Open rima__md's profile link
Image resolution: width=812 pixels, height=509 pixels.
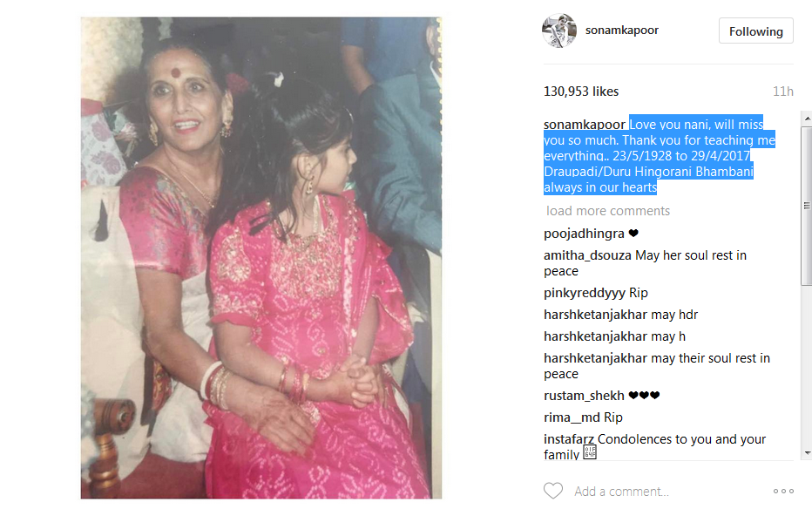point(572,417)
